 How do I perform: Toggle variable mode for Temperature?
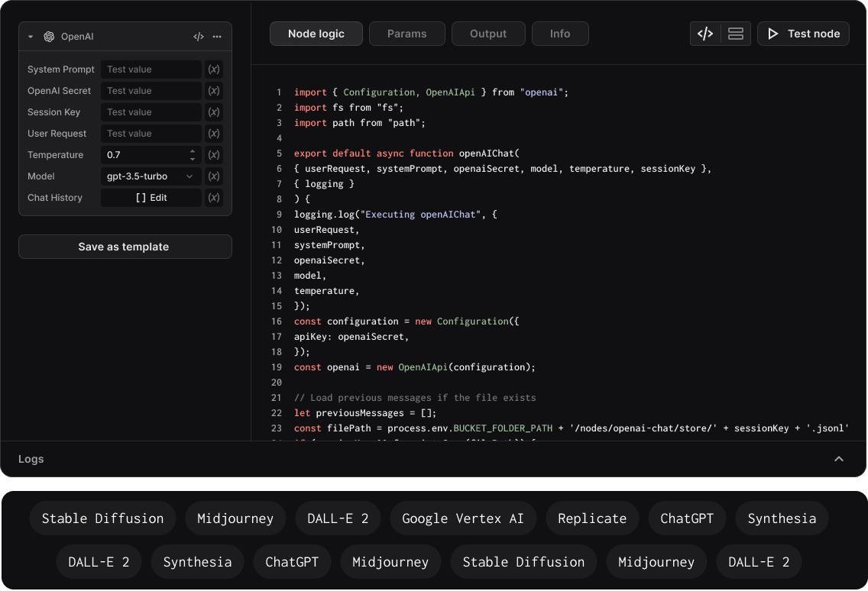(214, 154)
